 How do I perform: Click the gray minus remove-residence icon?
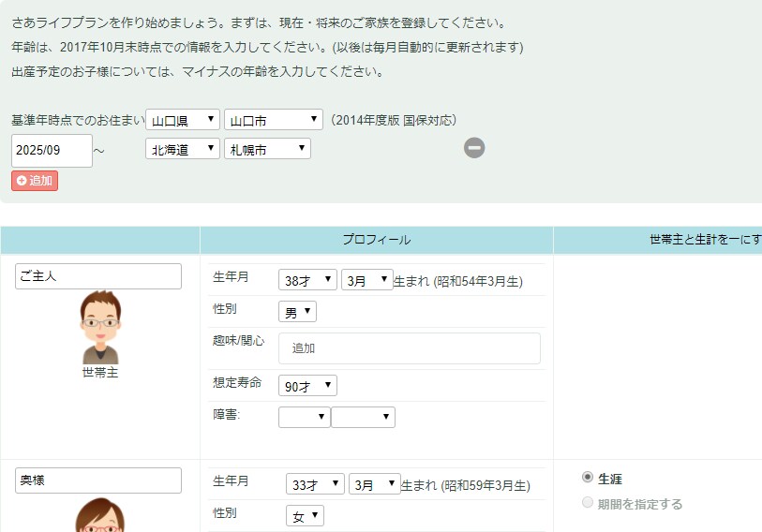(474, 148)
